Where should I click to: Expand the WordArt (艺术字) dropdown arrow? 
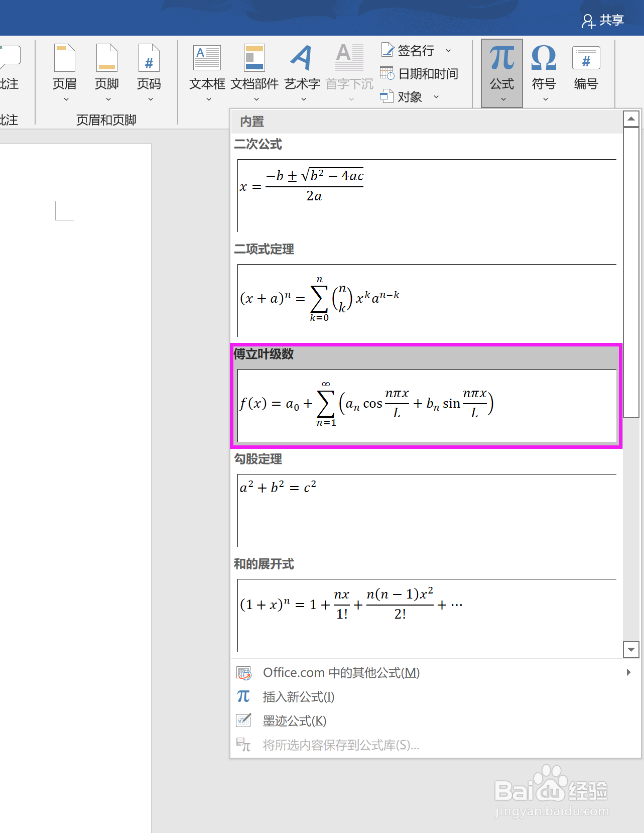pos(303,99)
